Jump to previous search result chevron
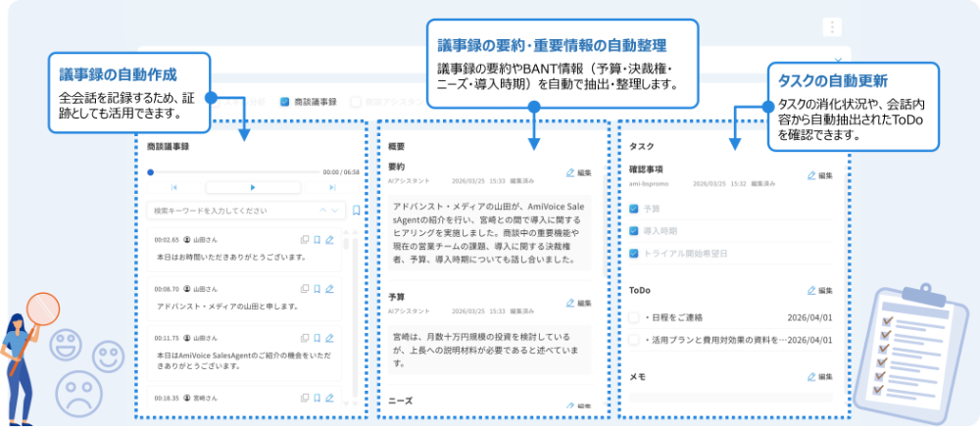Viewport: 980px width, 428px height. pyautogui.click(x=323, y=211)
